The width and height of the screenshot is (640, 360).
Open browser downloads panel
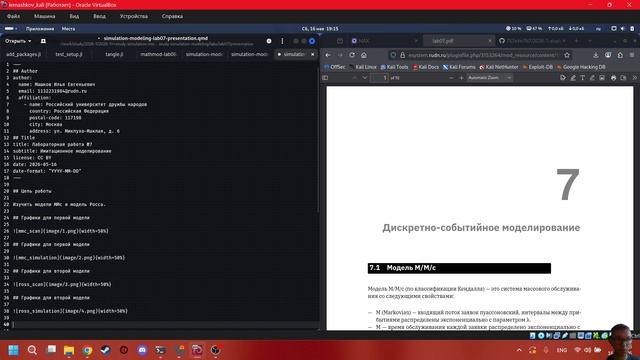(596, 55)
